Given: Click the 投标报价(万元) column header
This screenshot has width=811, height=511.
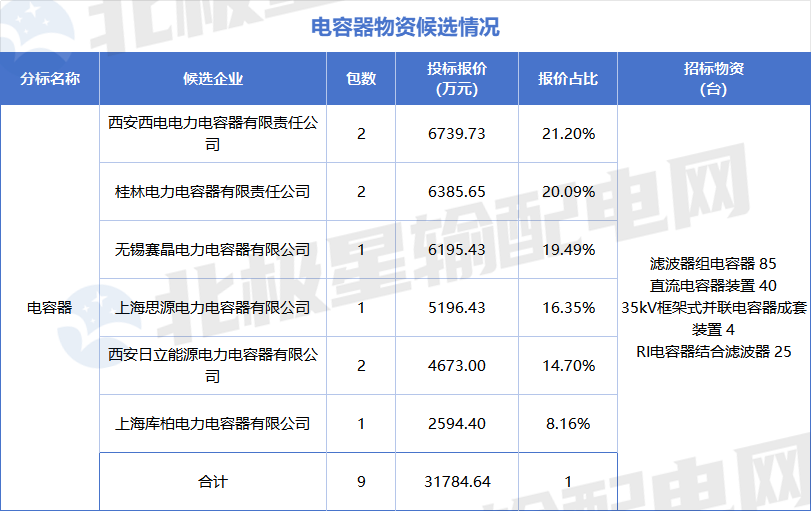Looking at the screenshot, I should pos(457,79).
